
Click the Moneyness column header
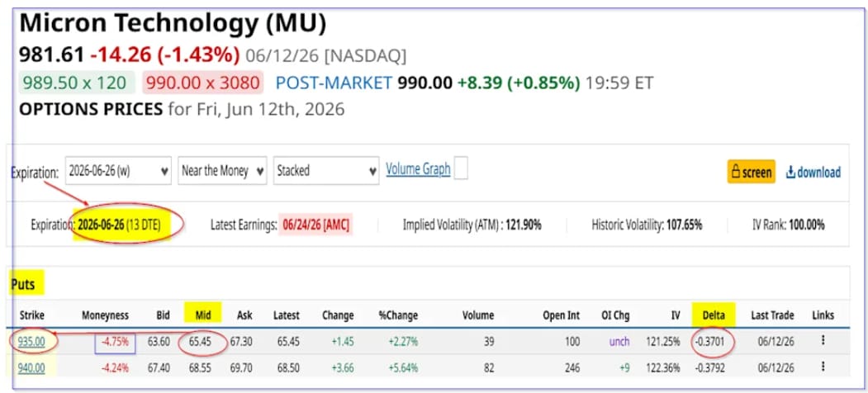[x=105, y=315]
